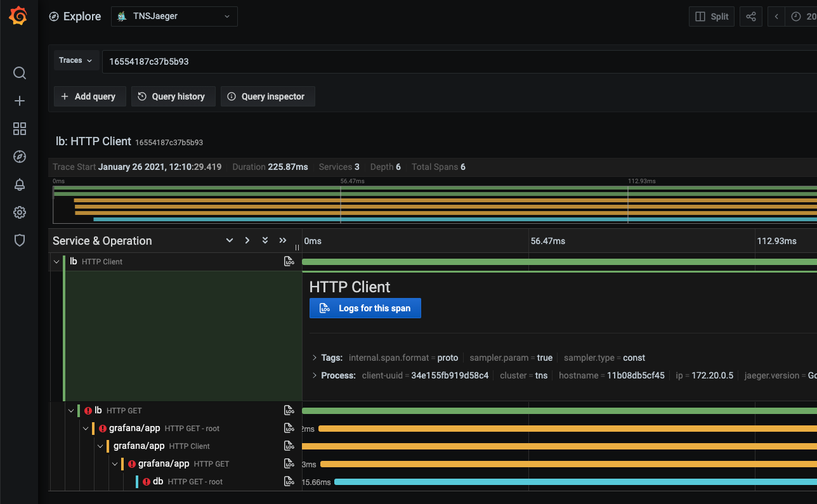
Task: Click the share shortened link icon
Action: tap(751, 16)
